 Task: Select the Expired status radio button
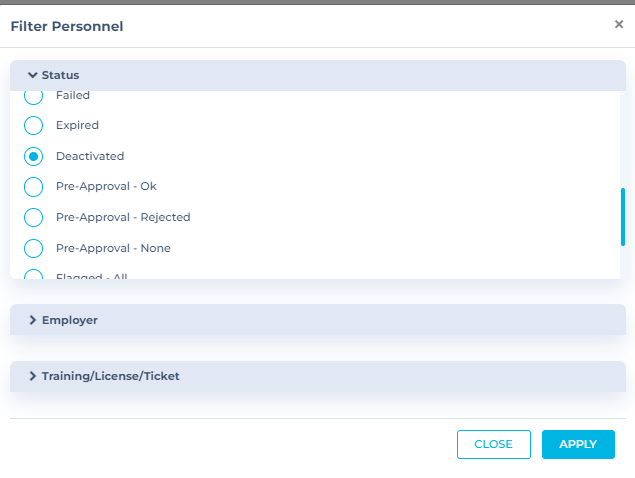[33, 125]
